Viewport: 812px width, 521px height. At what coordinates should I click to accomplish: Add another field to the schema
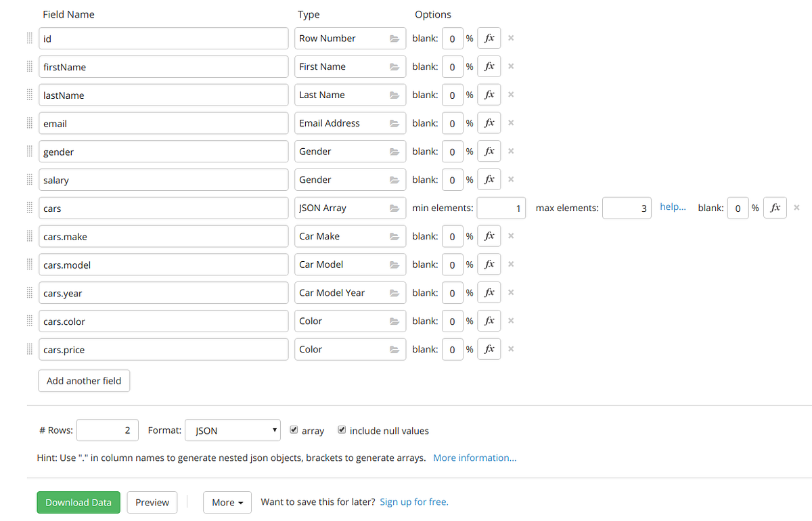pyautogui.click(x=84, y=381)
